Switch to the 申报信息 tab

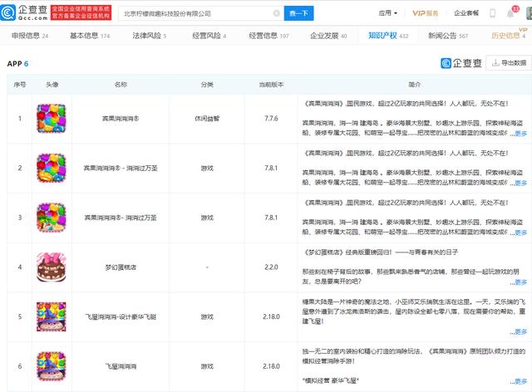30,36
